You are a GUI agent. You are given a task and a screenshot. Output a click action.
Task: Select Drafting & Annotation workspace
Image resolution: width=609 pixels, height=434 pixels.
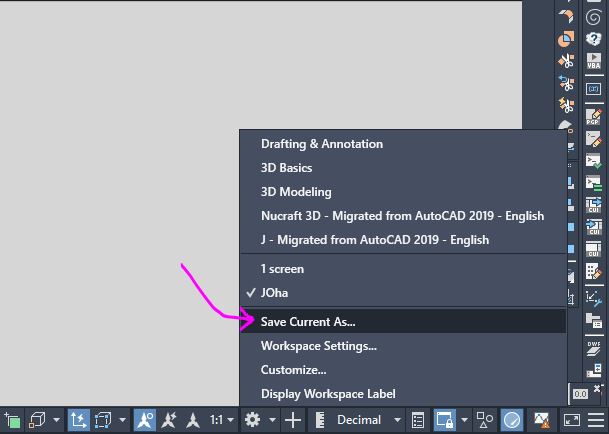pyautogui.click(x=321, y=144)
